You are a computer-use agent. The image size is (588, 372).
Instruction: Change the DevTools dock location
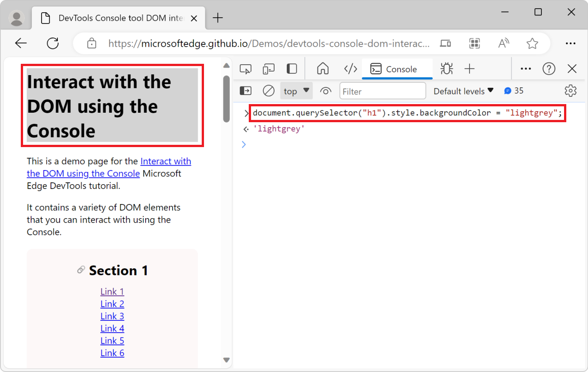click(x=291, y=68)
